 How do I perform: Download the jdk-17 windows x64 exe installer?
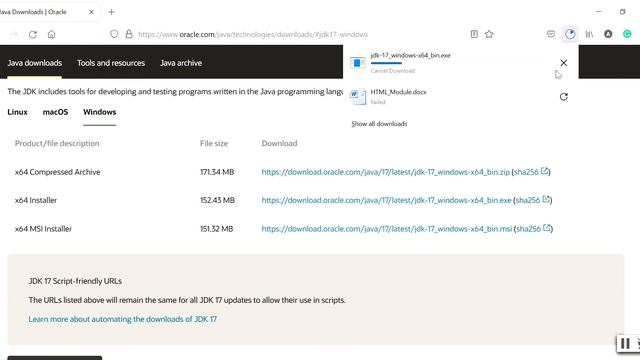(387, 200)
